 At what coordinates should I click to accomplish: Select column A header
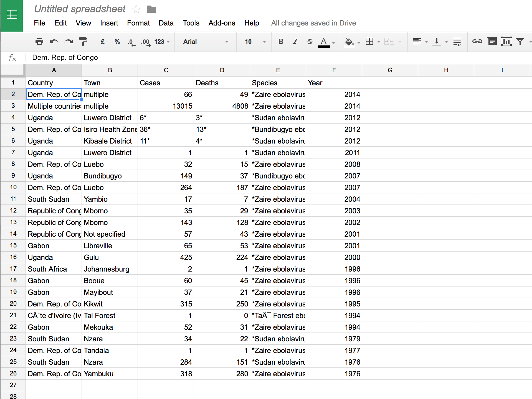pos(54,70)
